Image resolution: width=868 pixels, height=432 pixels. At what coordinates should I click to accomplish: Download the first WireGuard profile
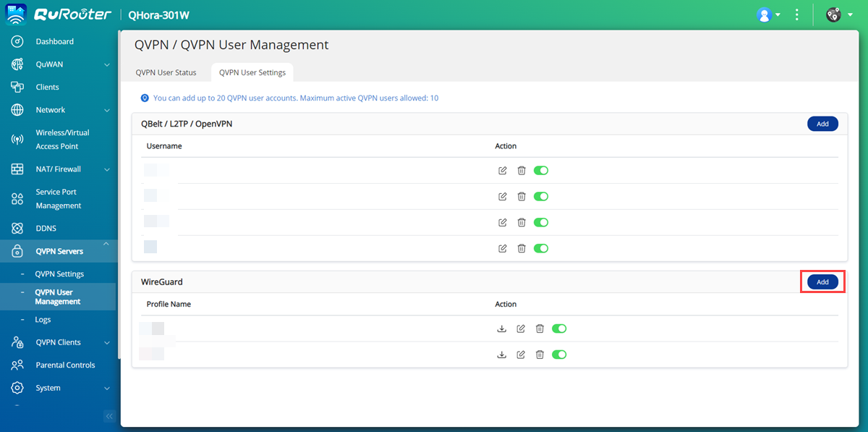[x=502, y=329]
